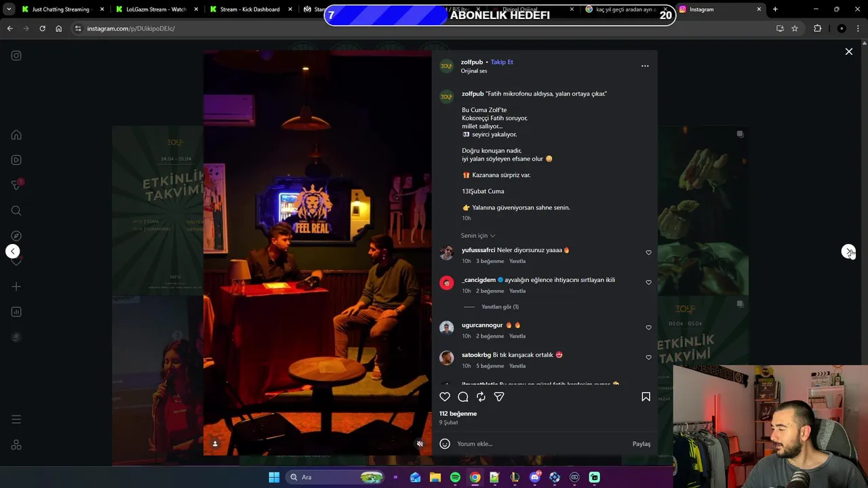Image resolution: width=868 pixels, height=488 pixels.
Task: Share the post with the paper plane icon
Action: pos(499,396)
